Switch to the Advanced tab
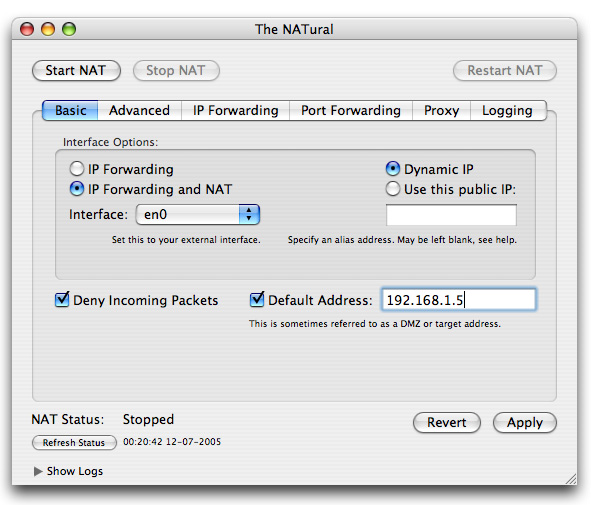Viewport: 591px width, 505px height. point(139,110)
